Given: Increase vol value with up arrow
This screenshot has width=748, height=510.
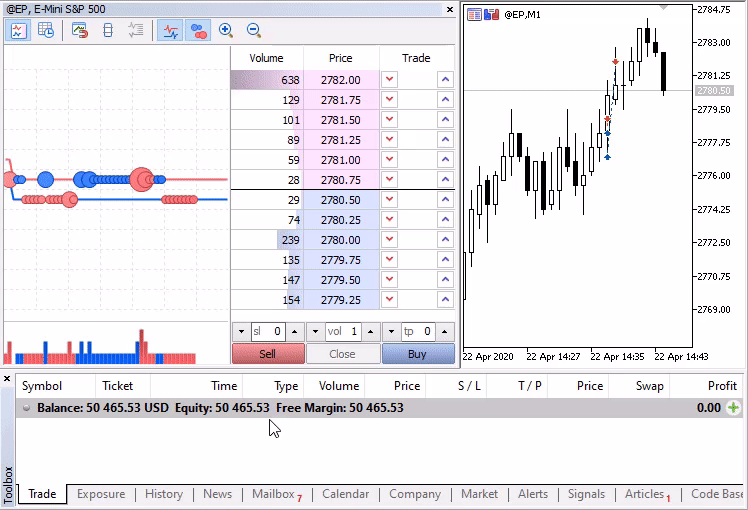Looking at the screenshot, I should 369,332.
